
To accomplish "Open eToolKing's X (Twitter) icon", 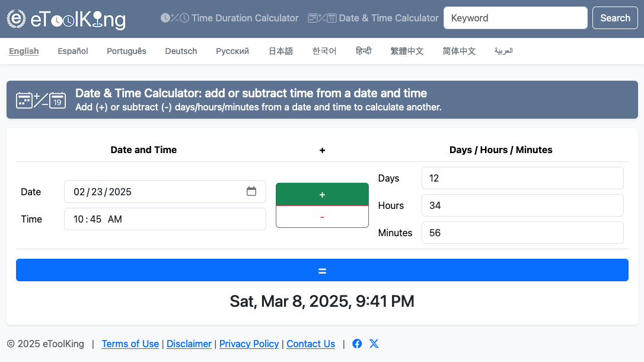I will coord(374,344).
